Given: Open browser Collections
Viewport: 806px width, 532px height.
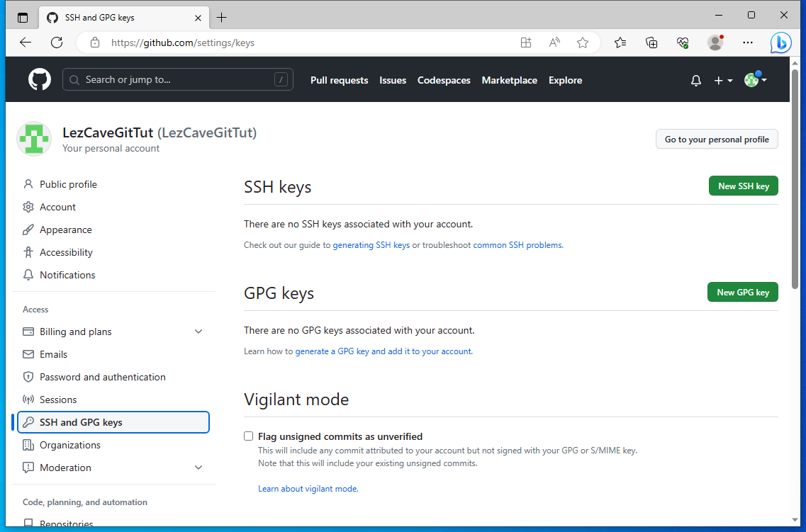Looking at the screenshot, I should (x=651, y=43).
